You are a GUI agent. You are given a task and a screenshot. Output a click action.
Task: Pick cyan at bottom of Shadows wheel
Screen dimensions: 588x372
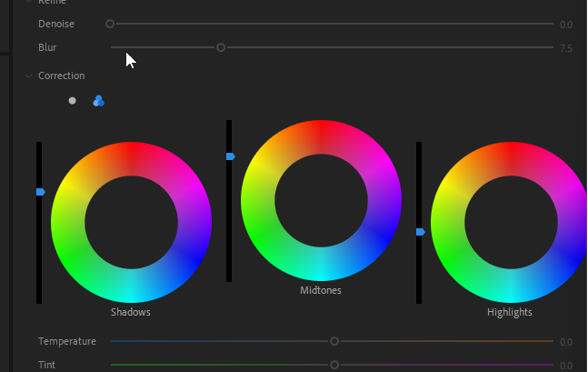point(131,286)
